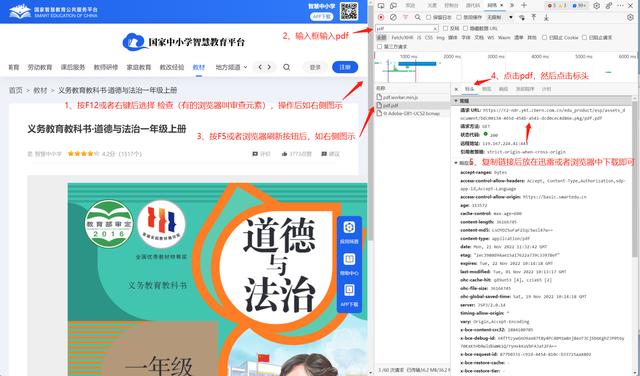Toggle the network filter funnel icon
Screen dimensions: 640x376
click(405, 17)
